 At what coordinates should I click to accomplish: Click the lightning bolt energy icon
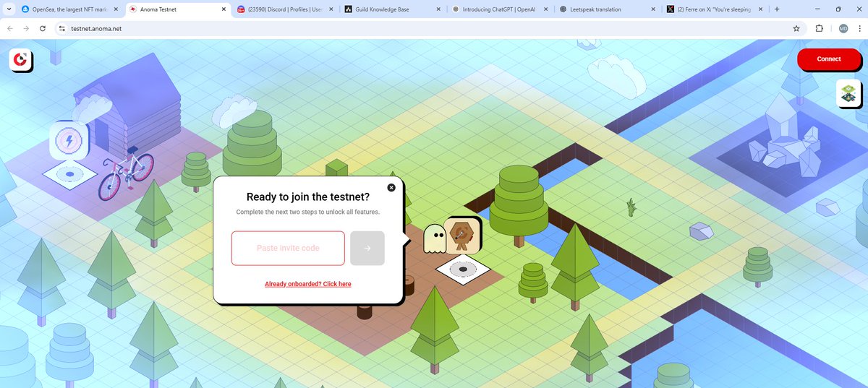click(69, 139)
